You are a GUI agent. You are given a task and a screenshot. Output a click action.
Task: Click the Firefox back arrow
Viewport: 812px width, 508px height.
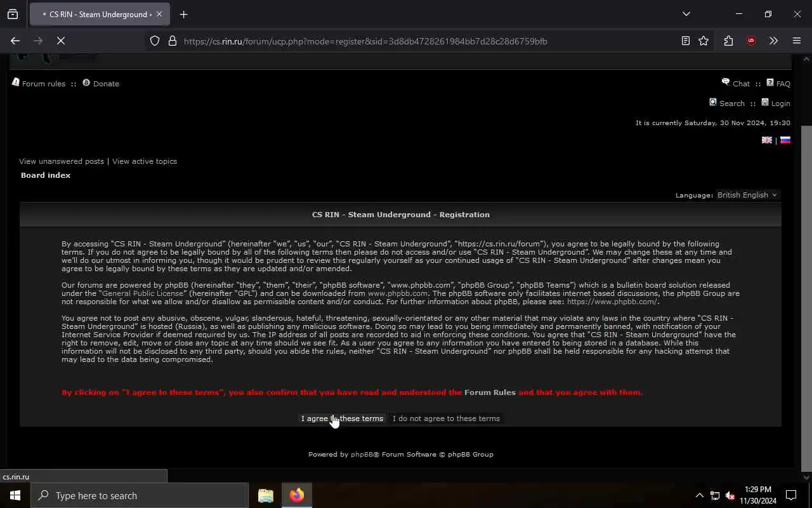(15, 41)
